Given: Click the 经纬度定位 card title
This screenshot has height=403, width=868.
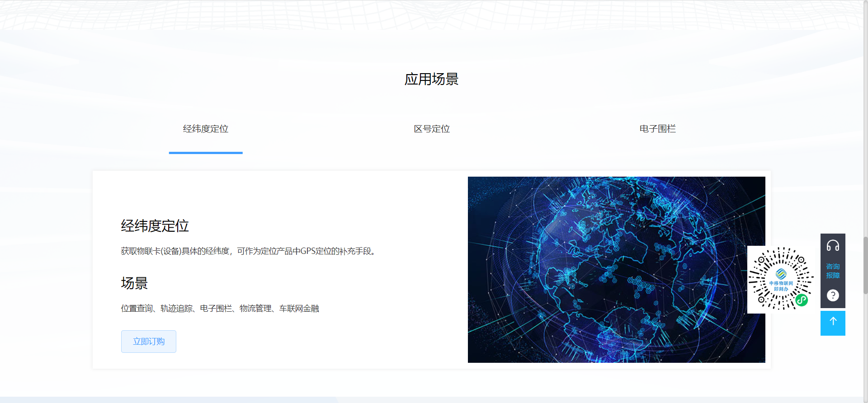Looking at the screenshot, I should (155, 226).
